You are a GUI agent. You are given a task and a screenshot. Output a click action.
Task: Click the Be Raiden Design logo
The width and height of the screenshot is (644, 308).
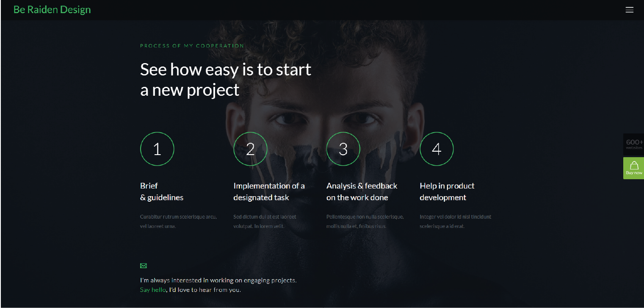[x=52, y=10]
